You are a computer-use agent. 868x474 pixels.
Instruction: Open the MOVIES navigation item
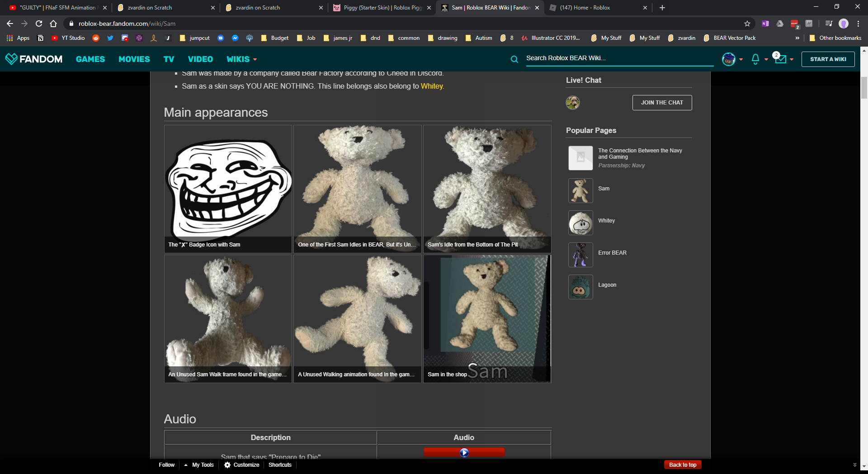134,59
